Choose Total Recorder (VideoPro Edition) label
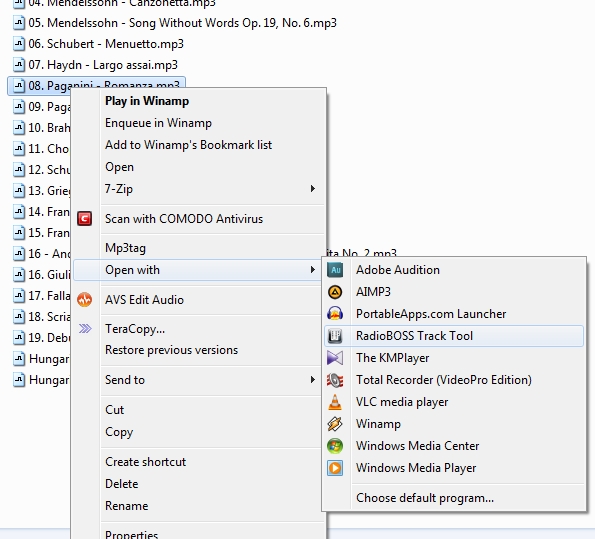This screenshot has width=595, height=539. pyautogui.click(x=444, y=380)
